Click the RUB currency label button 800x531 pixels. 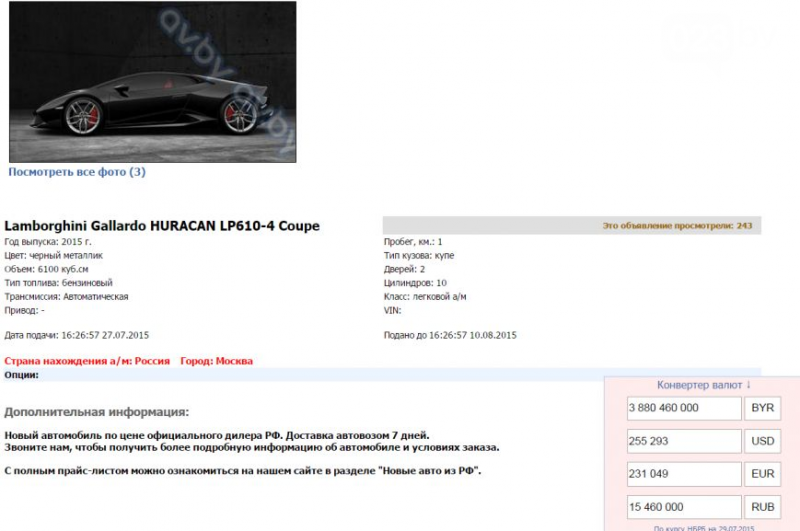(x=763, y=507)
